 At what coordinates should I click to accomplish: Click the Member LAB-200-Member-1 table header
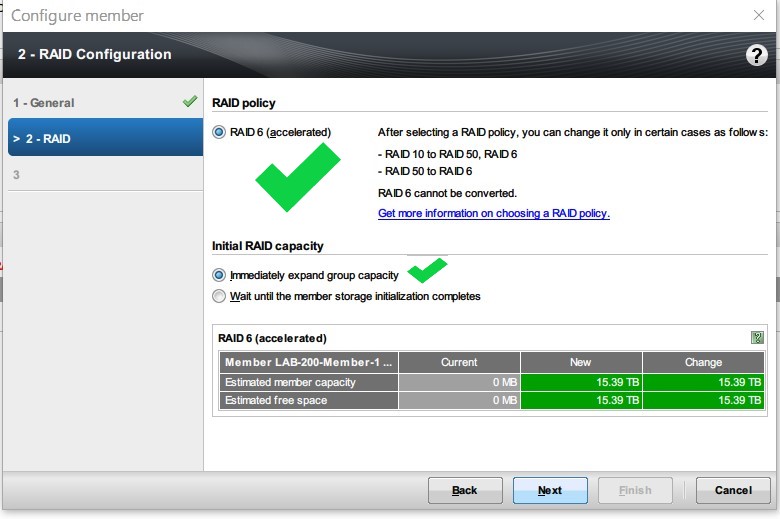click(308, 362)
